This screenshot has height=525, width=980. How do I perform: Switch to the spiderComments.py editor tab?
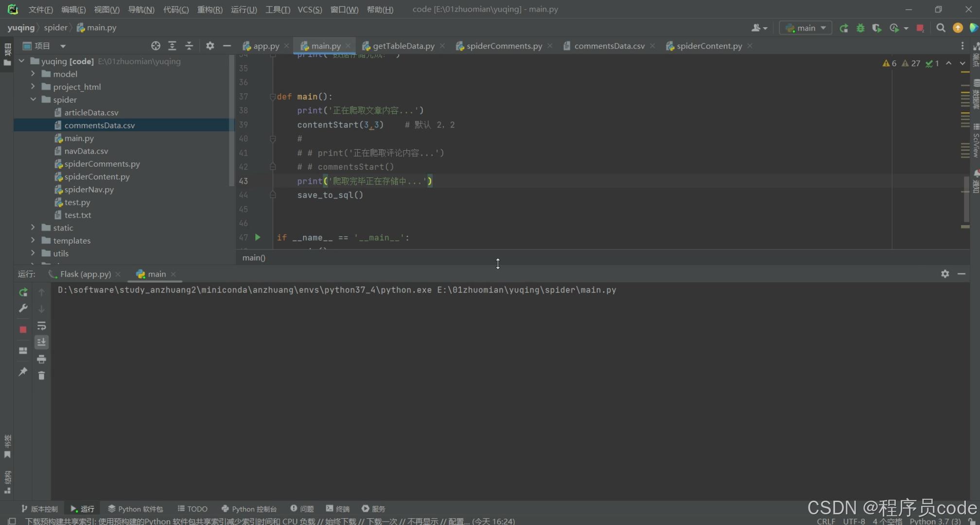pos(504,46)
